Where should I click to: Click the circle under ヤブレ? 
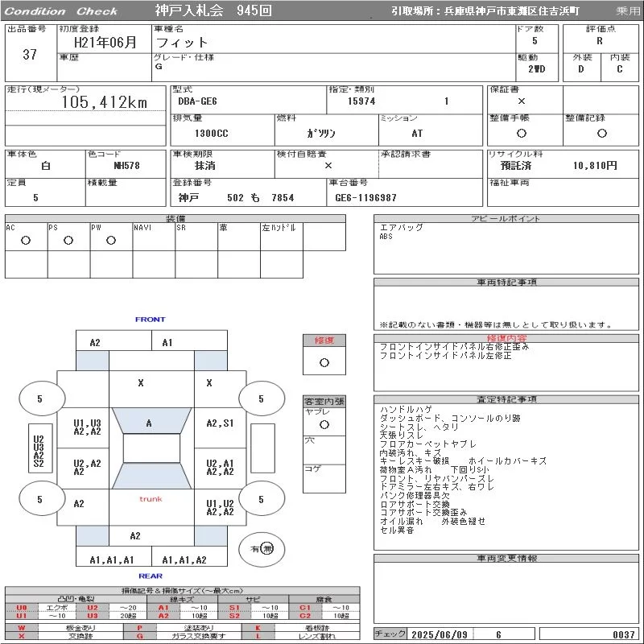[324, 425]
